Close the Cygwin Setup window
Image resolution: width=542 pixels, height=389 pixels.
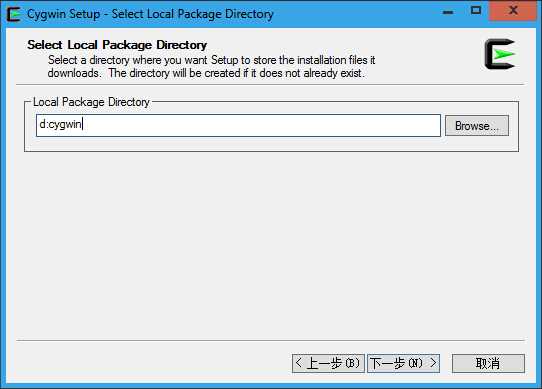click(x=513, y=11)
